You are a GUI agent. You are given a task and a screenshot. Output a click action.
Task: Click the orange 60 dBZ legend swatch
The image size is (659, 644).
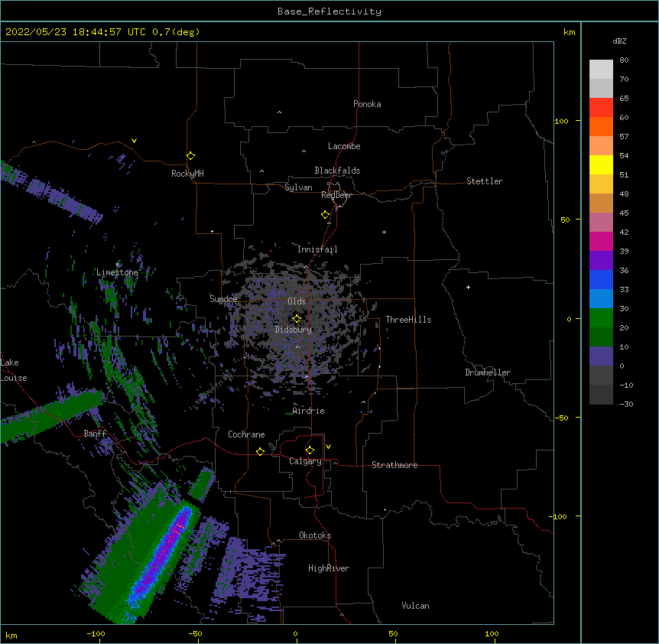601,126
